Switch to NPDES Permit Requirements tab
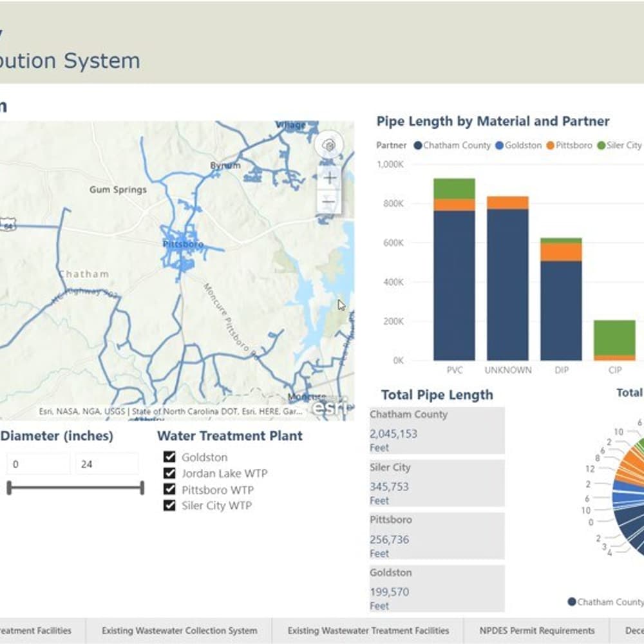 pos(537,630)
